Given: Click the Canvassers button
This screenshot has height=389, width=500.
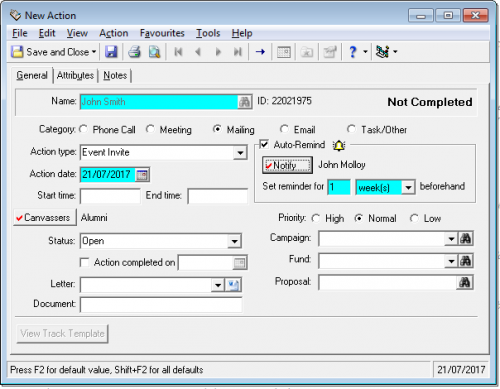Looking at the screenshot, I should click(x=45, y=218).
